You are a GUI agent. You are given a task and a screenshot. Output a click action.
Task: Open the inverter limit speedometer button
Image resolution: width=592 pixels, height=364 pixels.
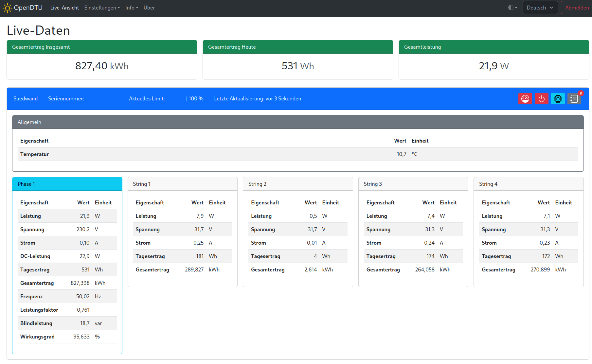(525, 99)
